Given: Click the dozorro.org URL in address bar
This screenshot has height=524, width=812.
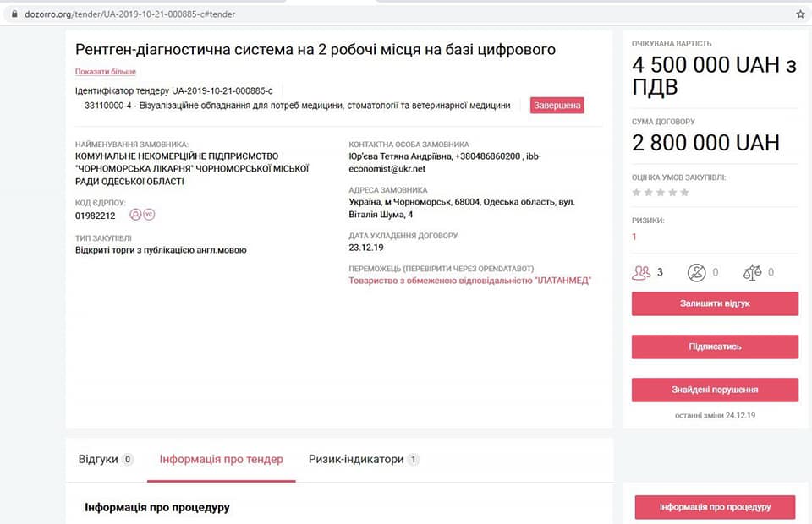Looking at the screenshot, I should (127, 14).
